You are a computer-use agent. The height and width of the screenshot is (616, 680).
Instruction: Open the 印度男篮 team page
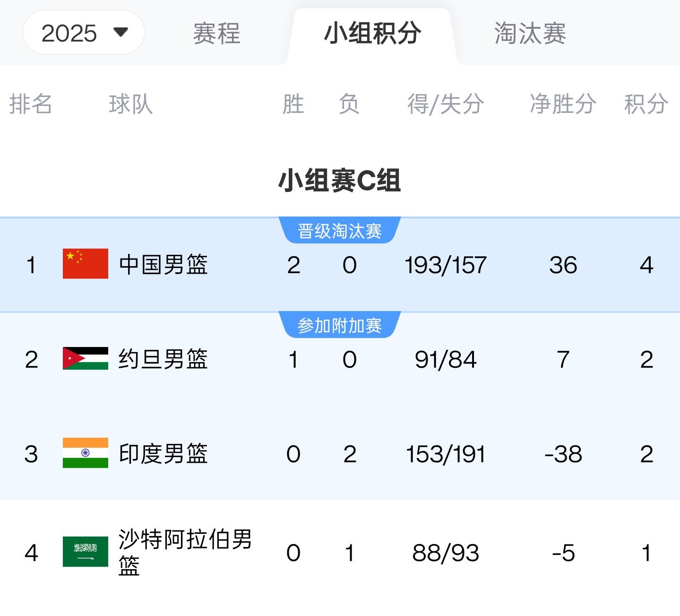pyautogui.click(x=163, y=453)
